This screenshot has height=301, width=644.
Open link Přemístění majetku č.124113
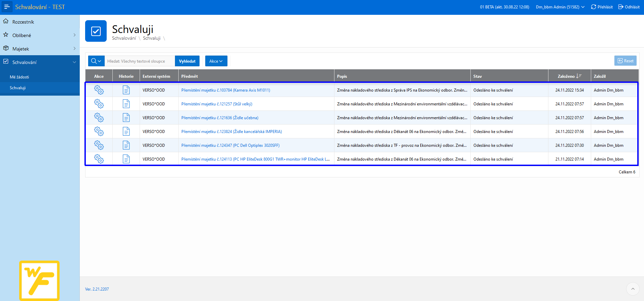[x=255, y=159]
